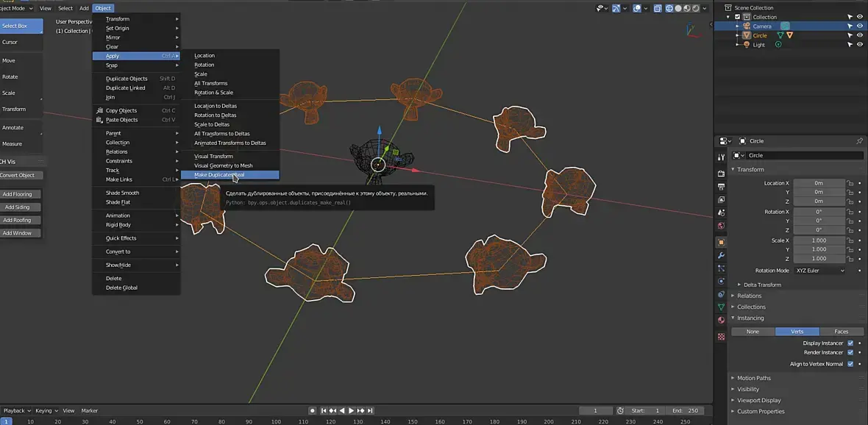Open the Rotation Mode dropdown
Image resolution: width=868 pixels, height=425 pixels.
pyautogui.click(x=819, y=271)
